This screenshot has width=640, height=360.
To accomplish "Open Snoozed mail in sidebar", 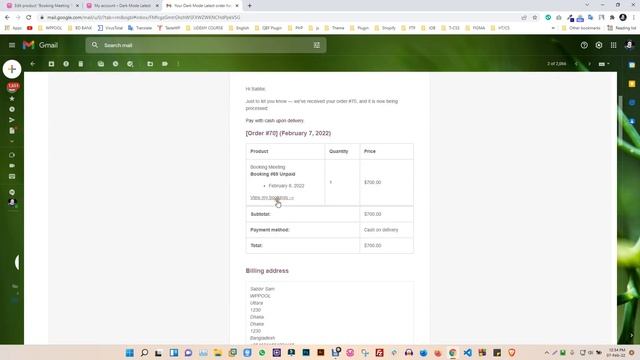I will [x=12, y=109].
